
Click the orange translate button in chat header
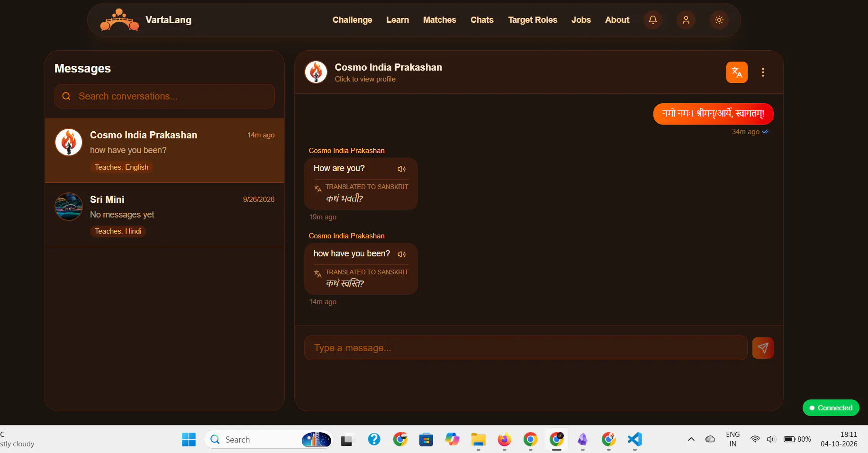(737, 72)
